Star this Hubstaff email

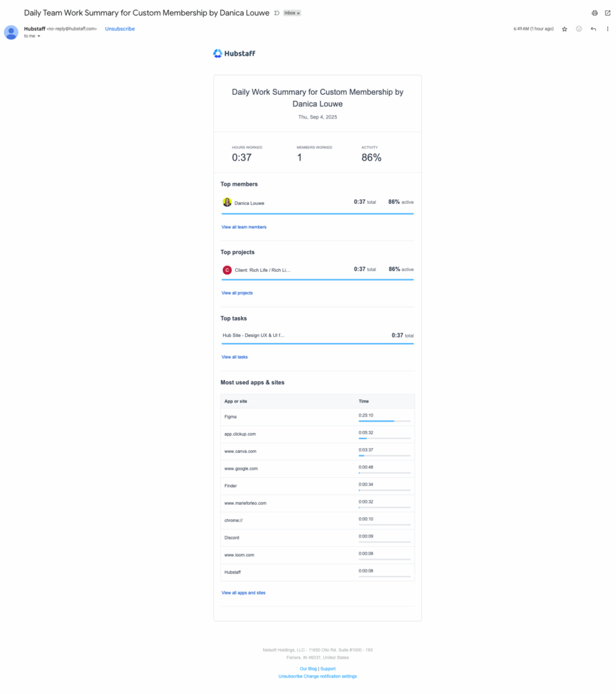(564, 29)
